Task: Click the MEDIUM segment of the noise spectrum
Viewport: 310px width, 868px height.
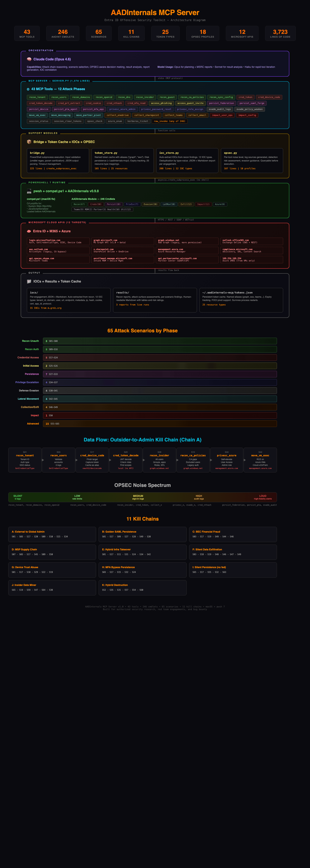Action: click(138, 497)
